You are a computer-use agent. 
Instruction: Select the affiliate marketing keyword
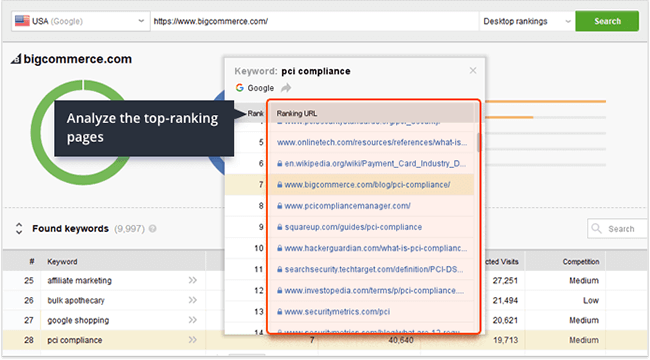[79, 280]
